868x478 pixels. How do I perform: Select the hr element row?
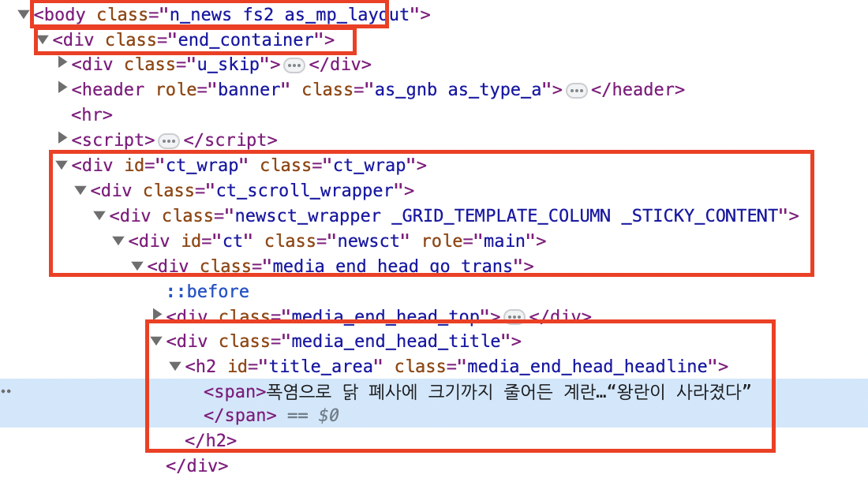92,115
